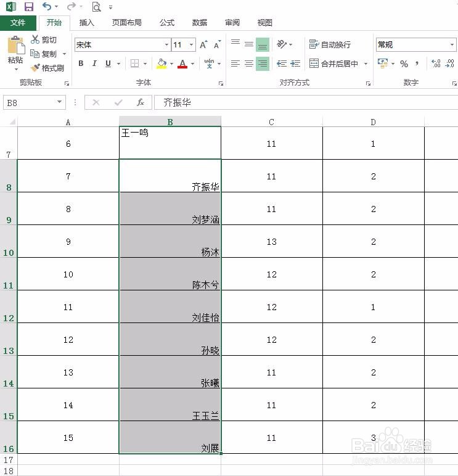
Task: Expand the 复制 copy dropdown arrow
Action: [x=64, y=54]
